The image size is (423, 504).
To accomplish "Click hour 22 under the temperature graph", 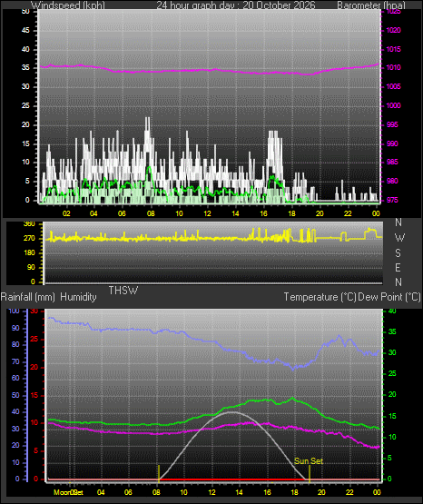I will [349, 492].
